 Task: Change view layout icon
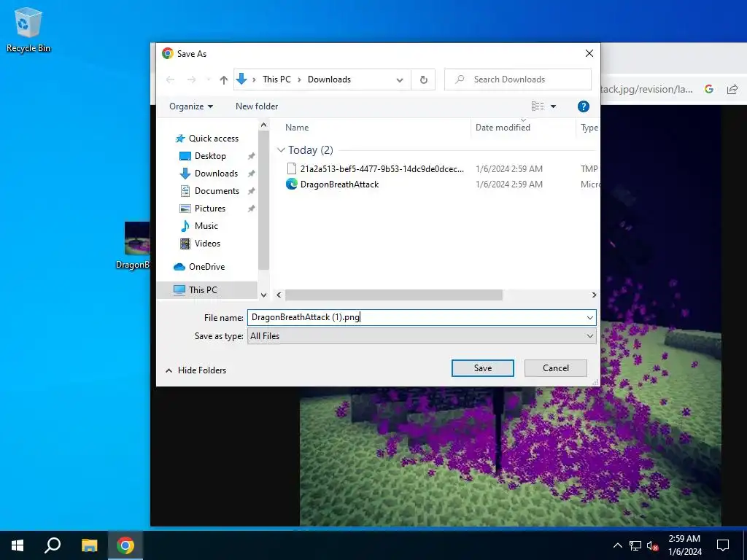[x=538, y=106]
